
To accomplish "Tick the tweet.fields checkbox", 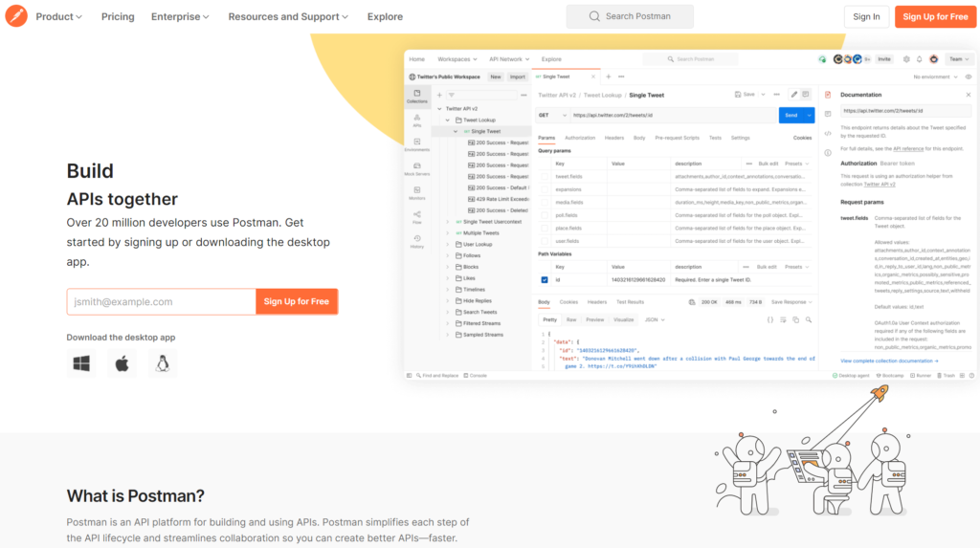I will pyautogui.click(x=545, y=177).
